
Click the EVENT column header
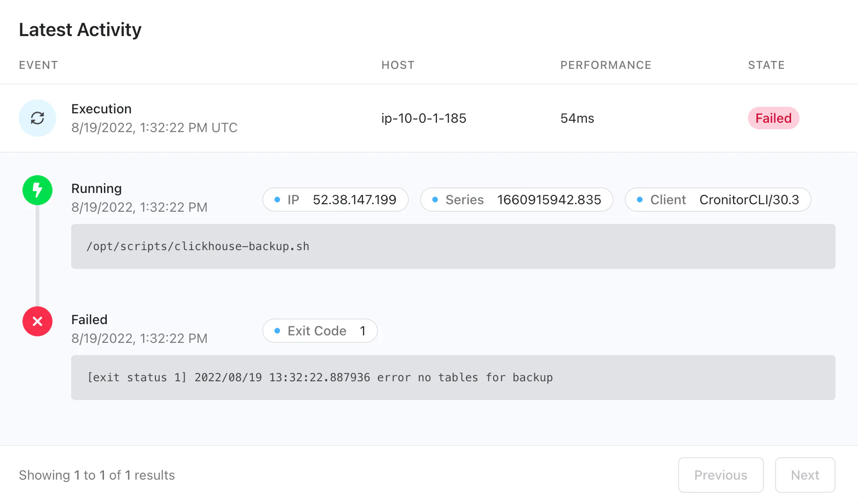coord(38,65)
